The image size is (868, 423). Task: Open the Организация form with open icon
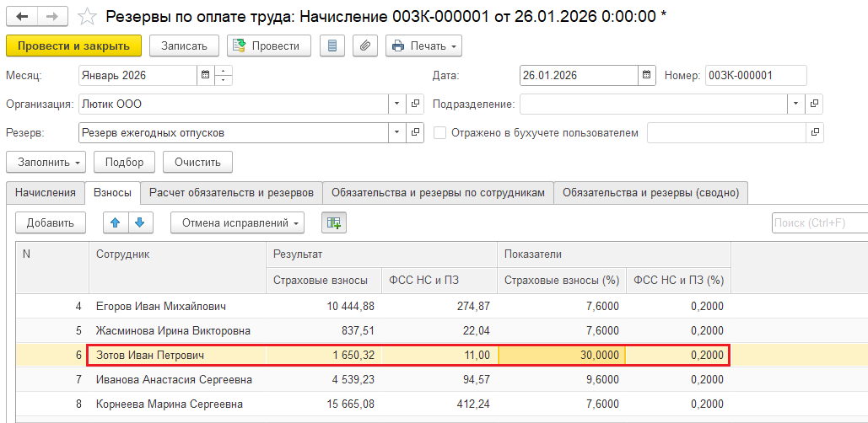pos(415,104)
